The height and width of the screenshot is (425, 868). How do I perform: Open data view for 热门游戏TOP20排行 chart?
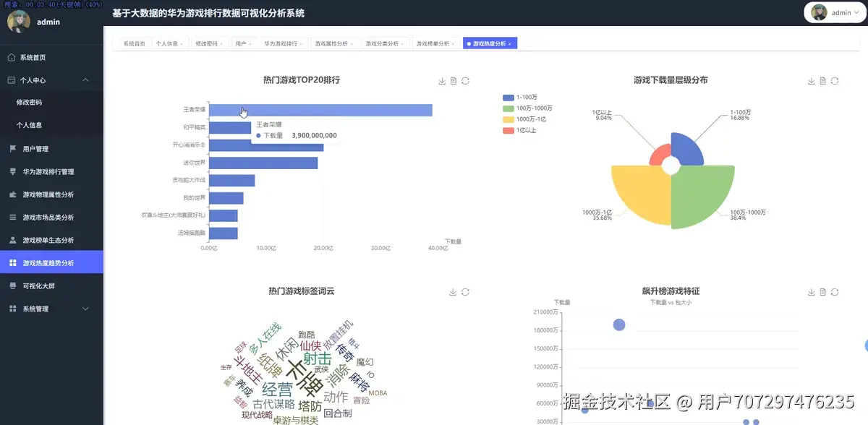point(454,81)
